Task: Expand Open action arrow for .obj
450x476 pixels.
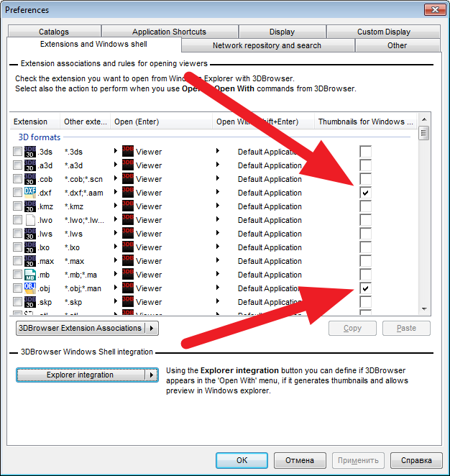Action: 116,287
